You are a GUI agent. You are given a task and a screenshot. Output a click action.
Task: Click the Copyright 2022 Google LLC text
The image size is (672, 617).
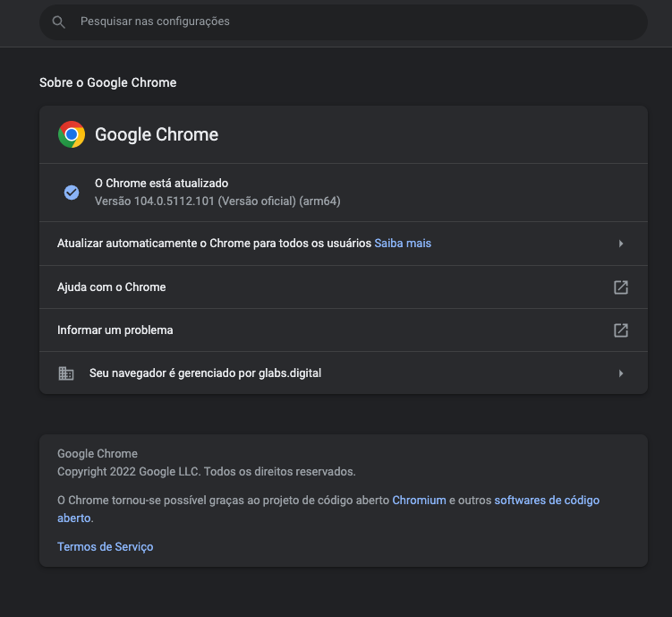point(206,472)
